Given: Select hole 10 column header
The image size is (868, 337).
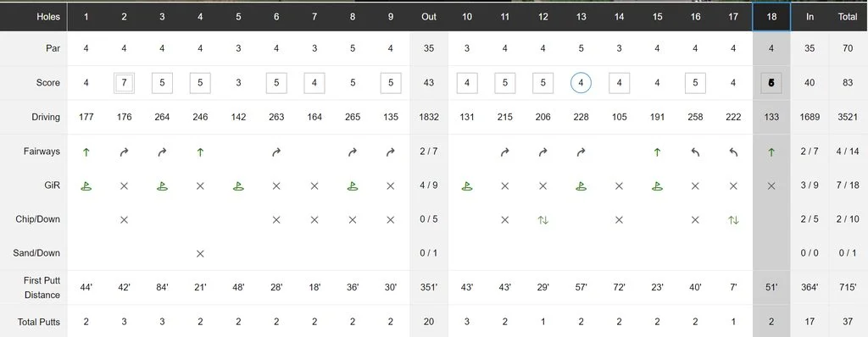Looking at the screenshot, I should [467, 17].
